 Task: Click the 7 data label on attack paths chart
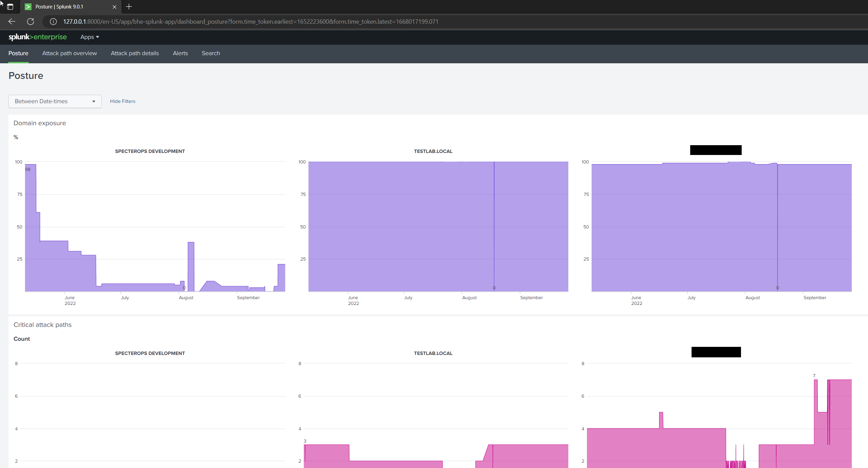814,376
